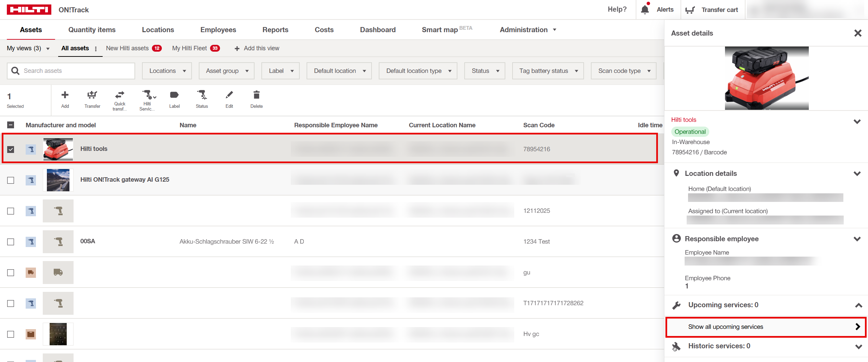The width and height of the screenshot is (868, 362).
Task: Click the Add asset plus icon
Action: pos(65,95)
